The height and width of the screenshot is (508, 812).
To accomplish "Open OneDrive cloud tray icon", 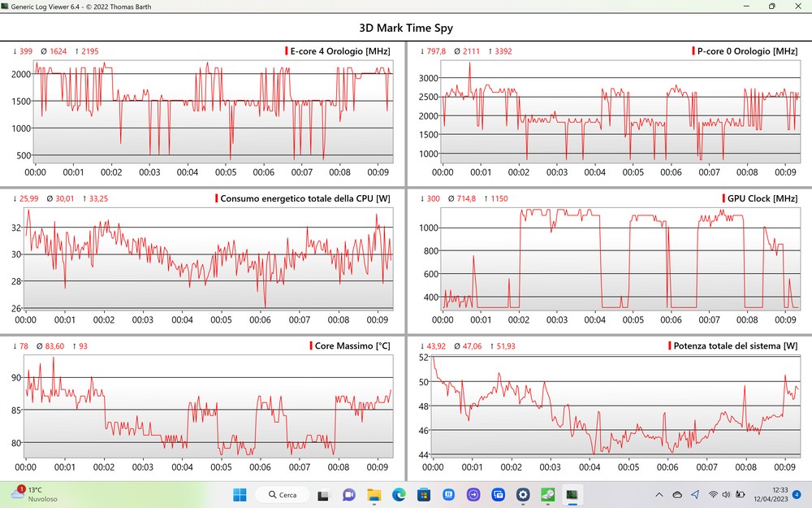I will [x=677, y=494].
